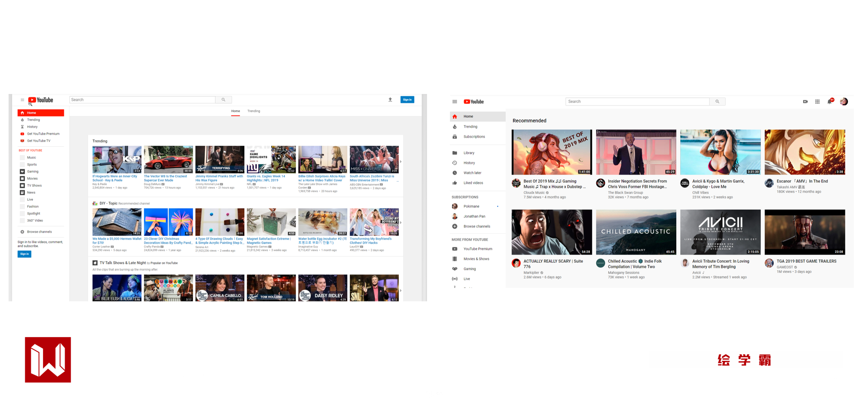Click Sign in below the sidebar sign-in prompt
868x400 pixels.
(24, 254)
